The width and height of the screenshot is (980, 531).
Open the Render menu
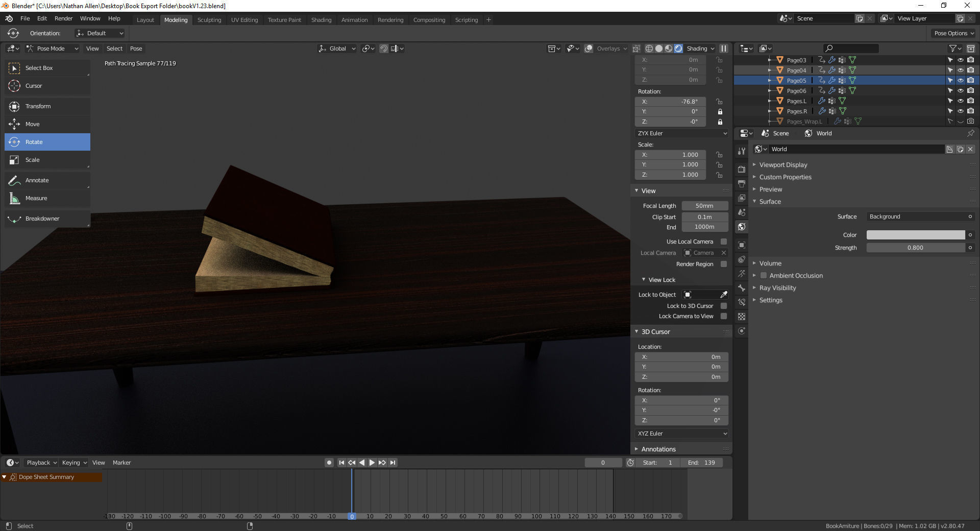(63, 18)
